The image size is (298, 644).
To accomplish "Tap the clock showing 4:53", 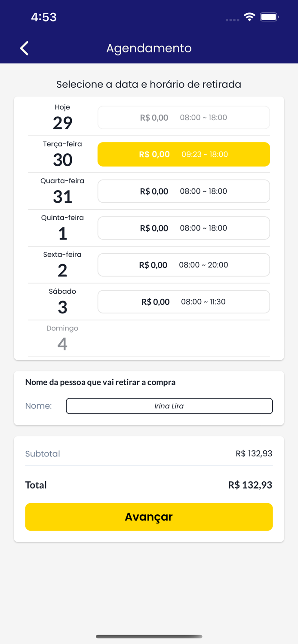I will coord(44,17).
